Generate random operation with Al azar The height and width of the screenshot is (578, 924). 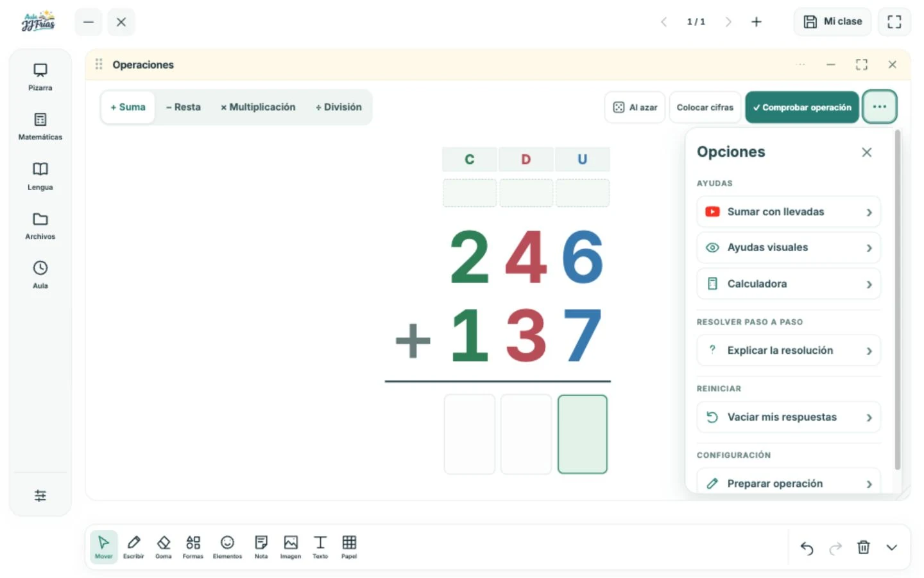click(635, 107)
